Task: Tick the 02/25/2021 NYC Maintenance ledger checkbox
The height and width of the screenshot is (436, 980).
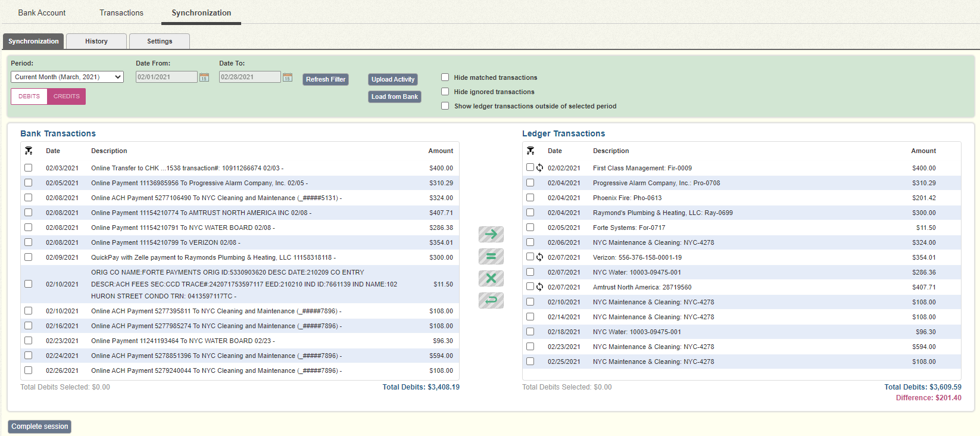Action: [530, 362]
